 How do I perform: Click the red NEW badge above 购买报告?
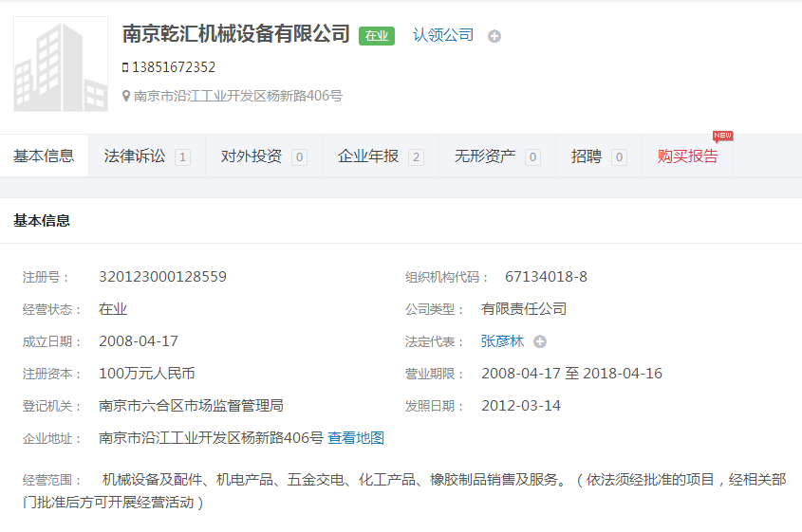click(723, 136)
